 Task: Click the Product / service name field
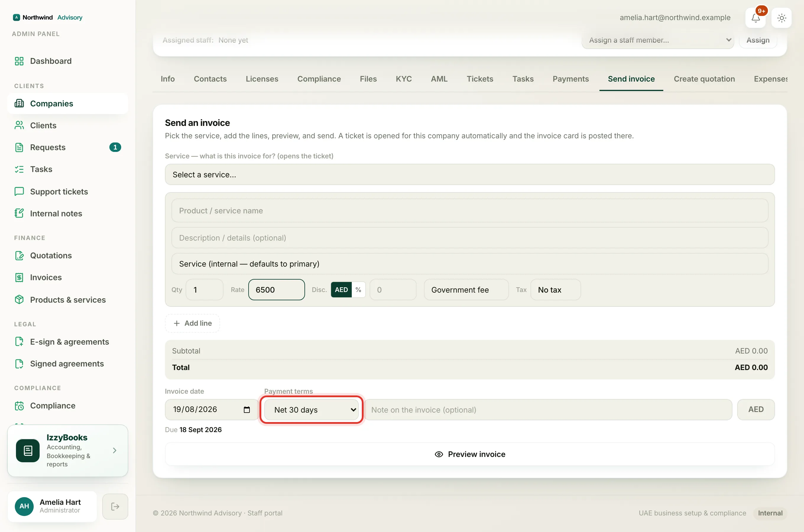(469, 211)
